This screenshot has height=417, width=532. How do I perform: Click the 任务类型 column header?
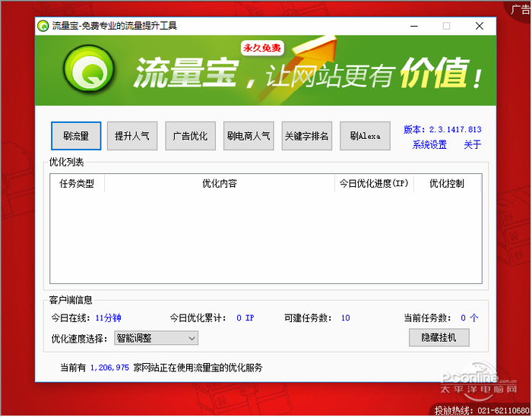tap(77, 183)
